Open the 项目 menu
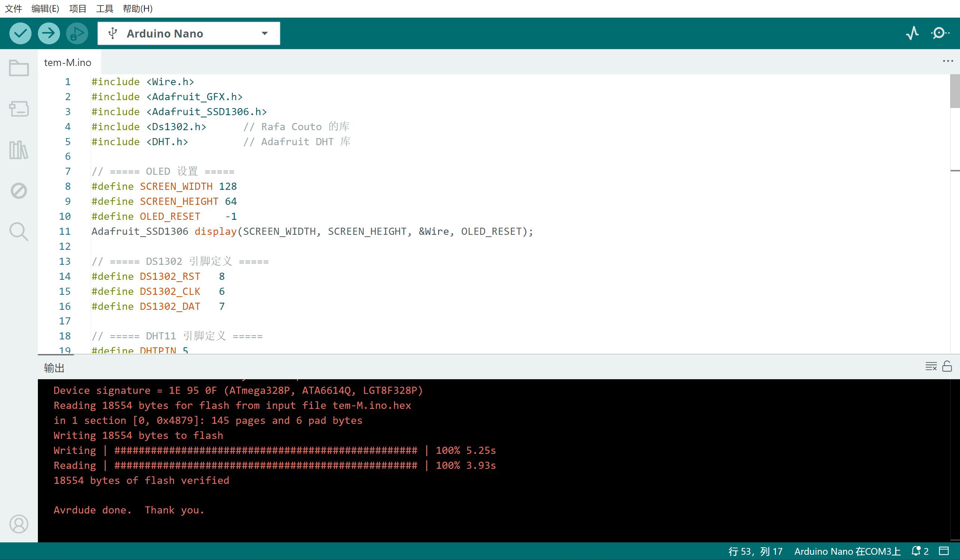Viewport: 960px width, 560px height. pos(78,8)
